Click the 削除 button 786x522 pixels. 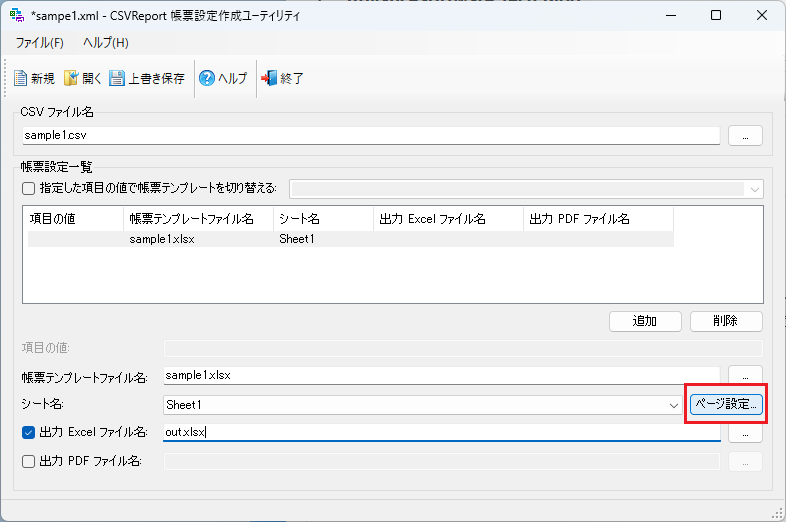pos(726,321)
